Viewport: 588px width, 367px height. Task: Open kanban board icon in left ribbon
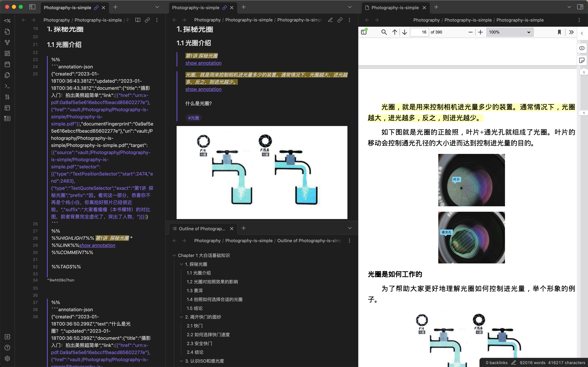[x=7, y=108]
